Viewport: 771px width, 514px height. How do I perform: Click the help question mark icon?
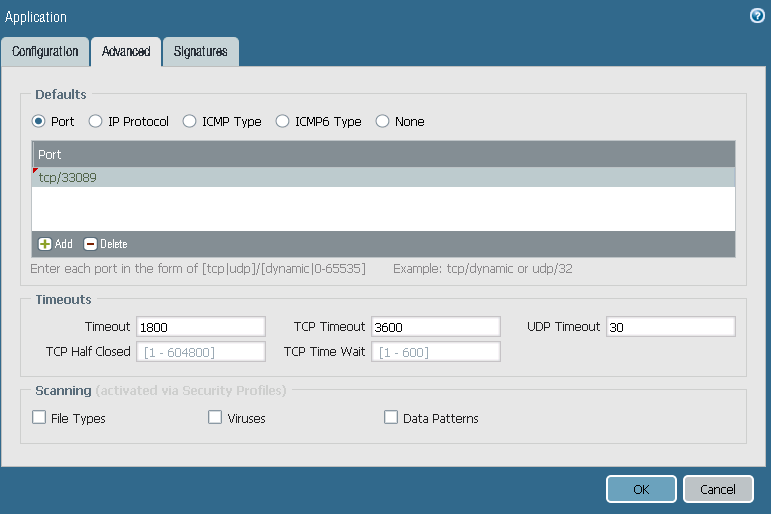point(757,16)
